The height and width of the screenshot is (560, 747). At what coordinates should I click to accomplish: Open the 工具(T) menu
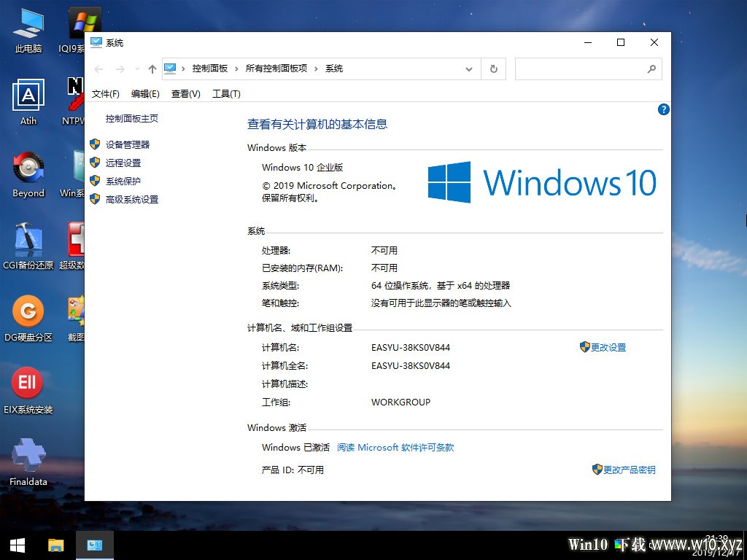[226, 94]
